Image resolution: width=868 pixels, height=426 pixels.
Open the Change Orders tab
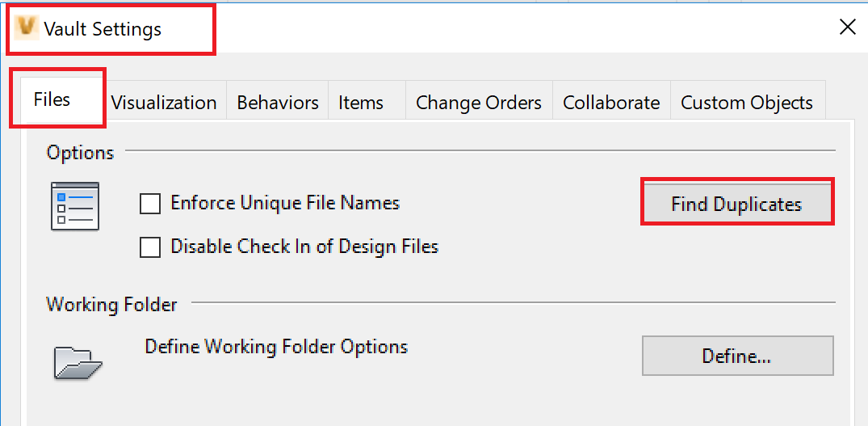point(479,103)
